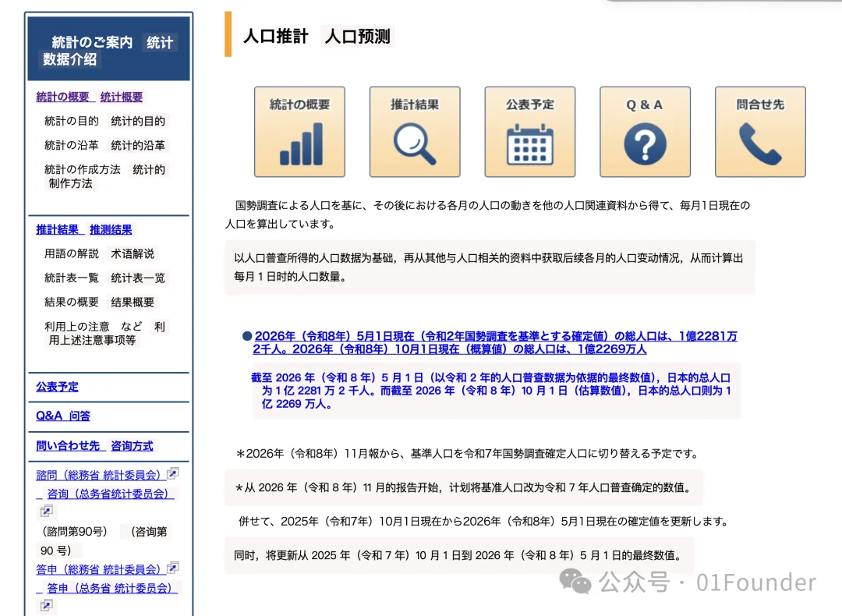Select sidebar item 利用上の注意 など
Image resolution: width=842 pixels, height=616 pixels.
94,327
